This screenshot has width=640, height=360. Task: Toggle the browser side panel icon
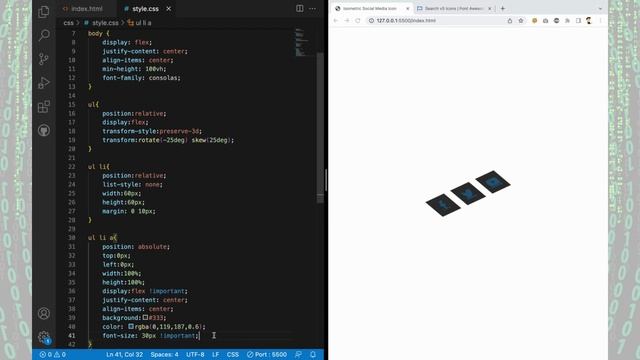[x=578, y=20]
